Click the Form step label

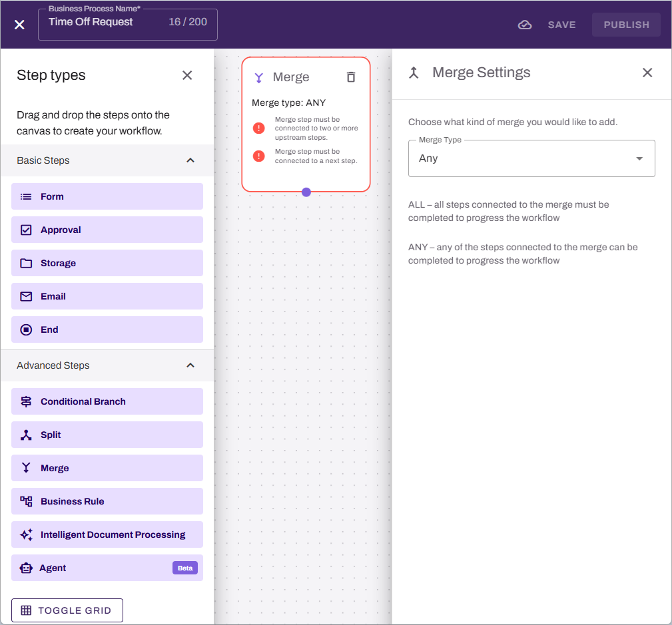tap(53, 196)
